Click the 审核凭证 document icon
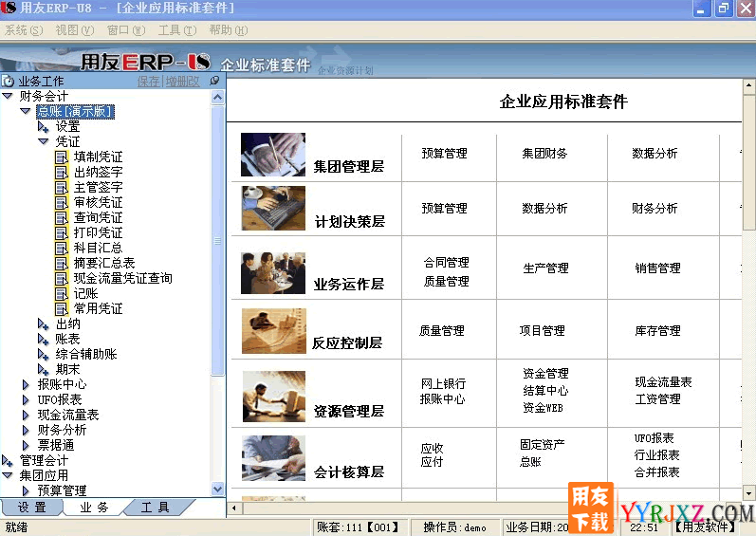Screen dimensions: 756x536 click(62, 202)
